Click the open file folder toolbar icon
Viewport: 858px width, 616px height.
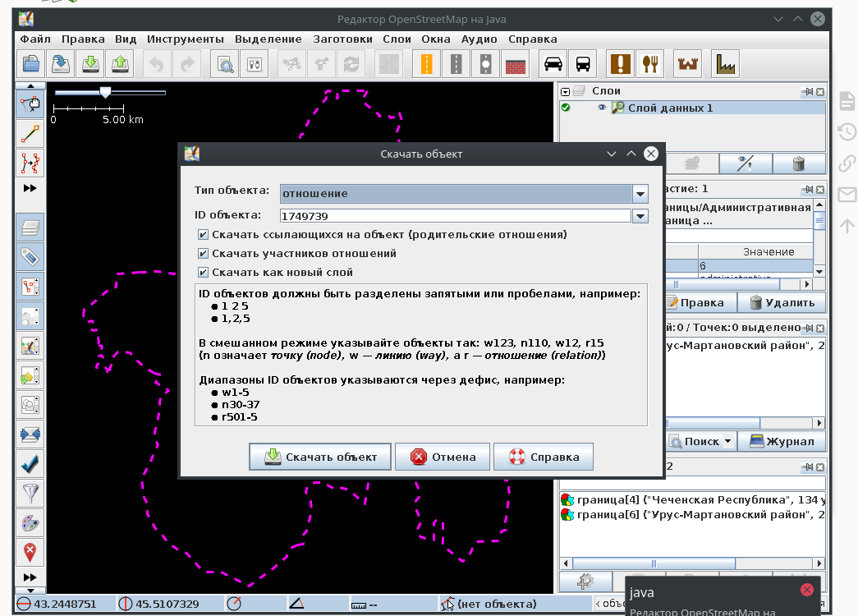[31, 63]
